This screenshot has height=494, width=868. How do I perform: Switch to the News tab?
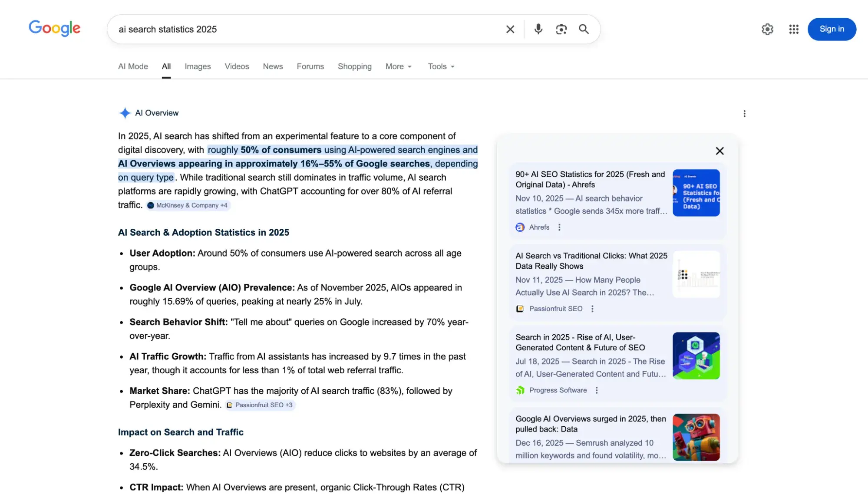273,66
